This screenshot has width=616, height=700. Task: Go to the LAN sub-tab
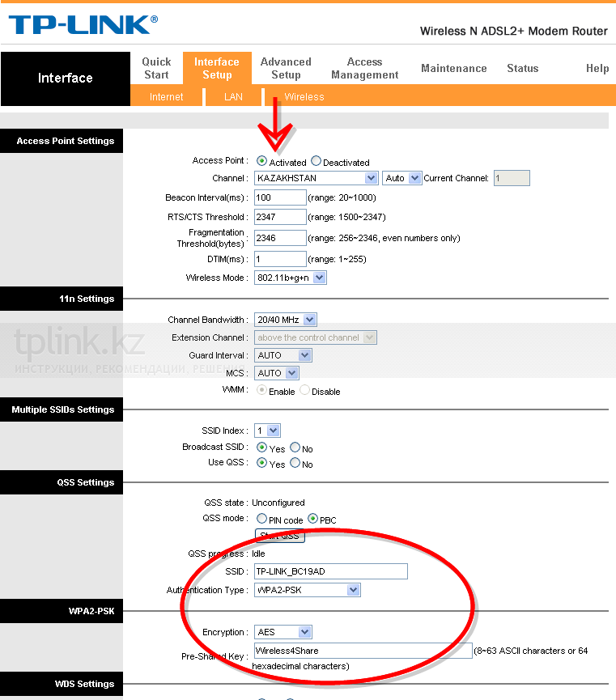tap(233, 97)
